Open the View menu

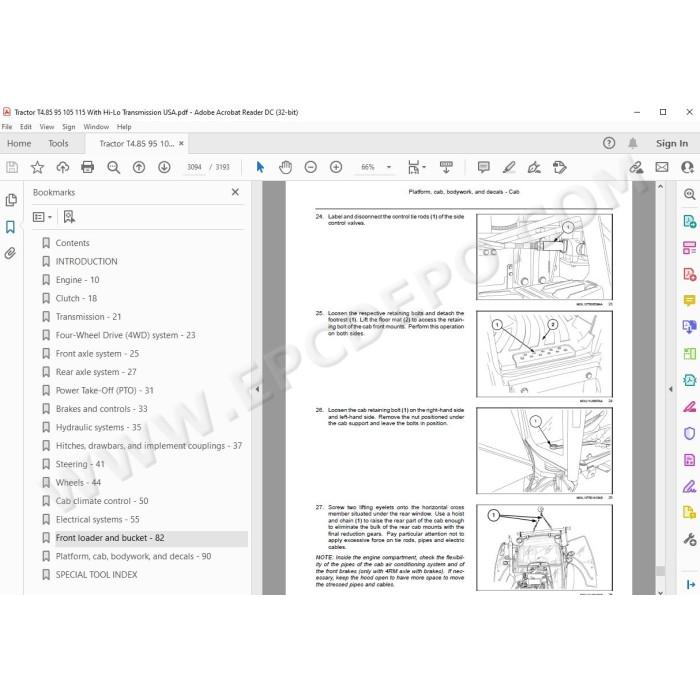click(x=47, y=127)
